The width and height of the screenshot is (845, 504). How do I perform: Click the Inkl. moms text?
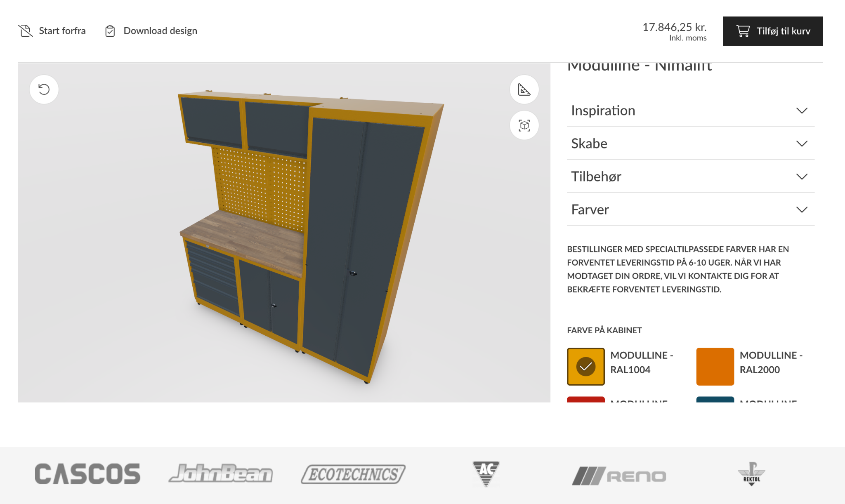point(688,38)
